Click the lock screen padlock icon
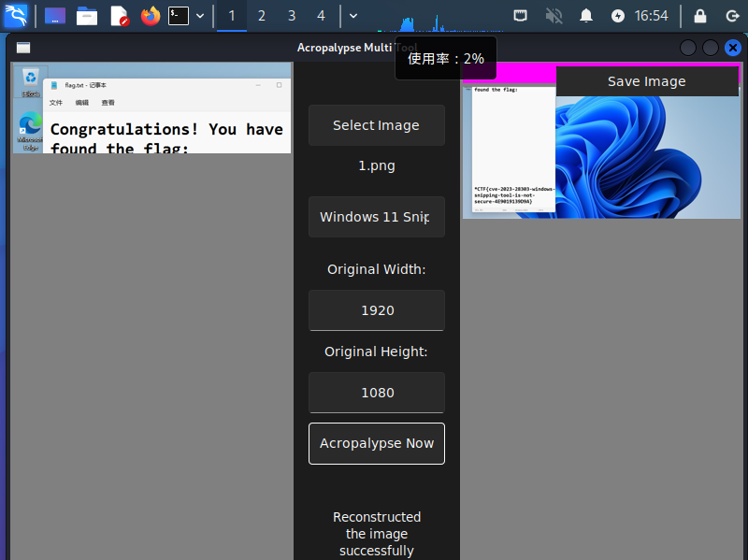The image size is (748, 560). 699,16
